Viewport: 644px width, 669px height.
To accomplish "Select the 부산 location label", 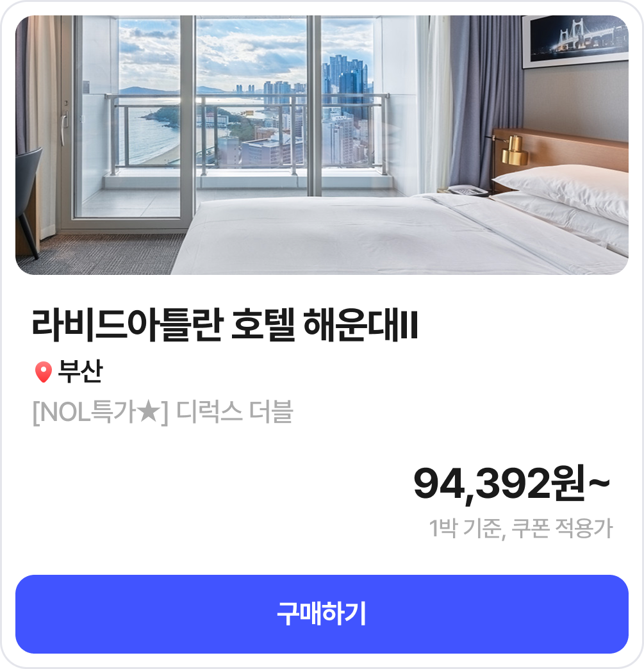I will [x=80, y=371].
